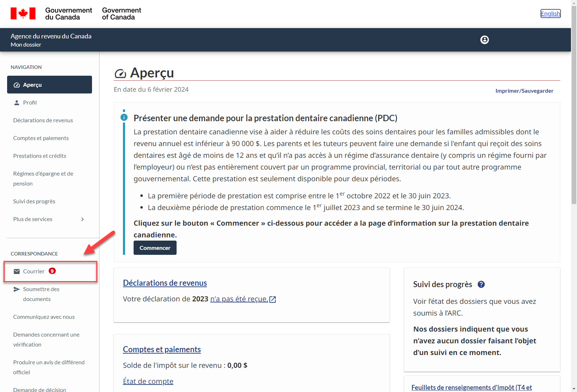The width and height of the screenshot is (577, 392).
Task: Open Feuillets de renseignements d'impôt link
Action: point(471,387)
